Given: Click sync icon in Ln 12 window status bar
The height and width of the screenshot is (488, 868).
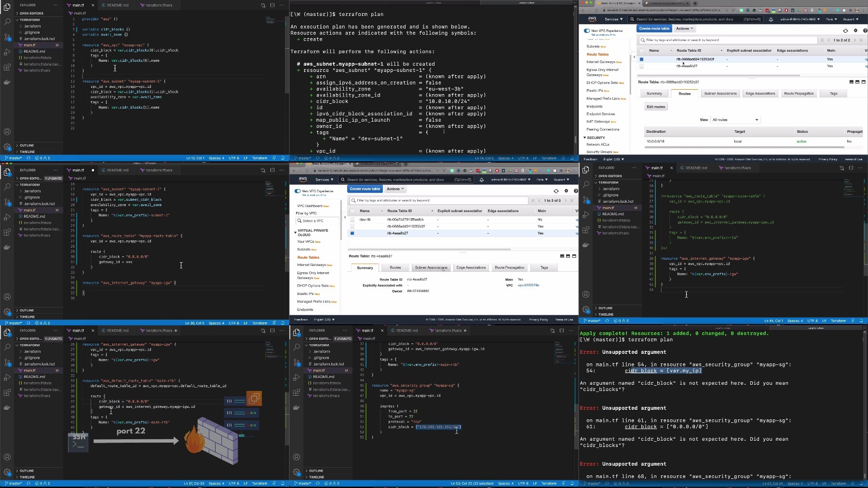Looking at the screenshot, I should (28, 158).
